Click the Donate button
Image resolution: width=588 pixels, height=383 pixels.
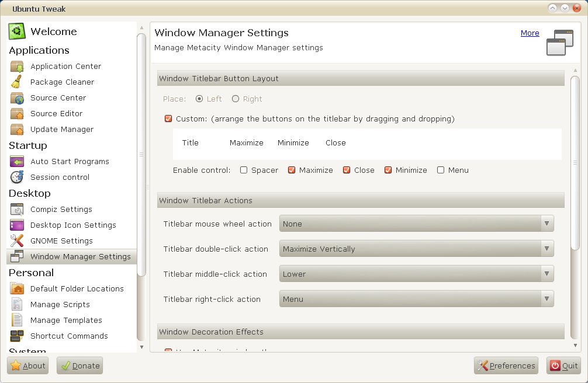(80, 365)
